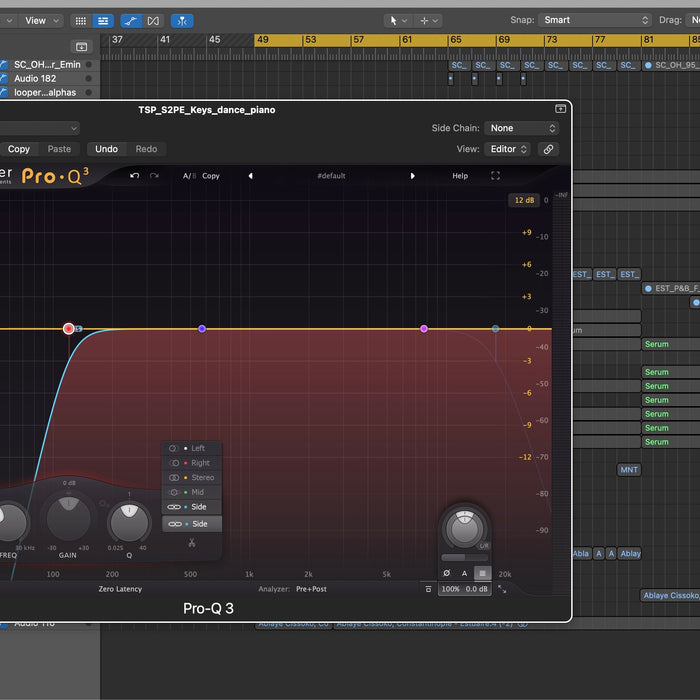
Task: Click the Copy button in plugin header
Action: tap(18, 149)
